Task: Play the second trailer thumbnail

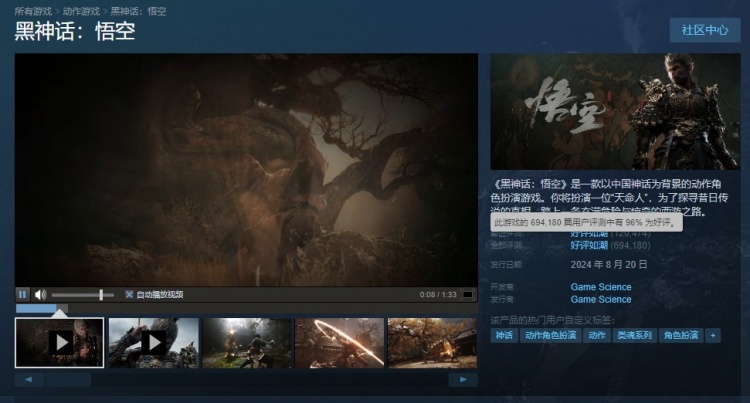Action: (x=154, y=343)
